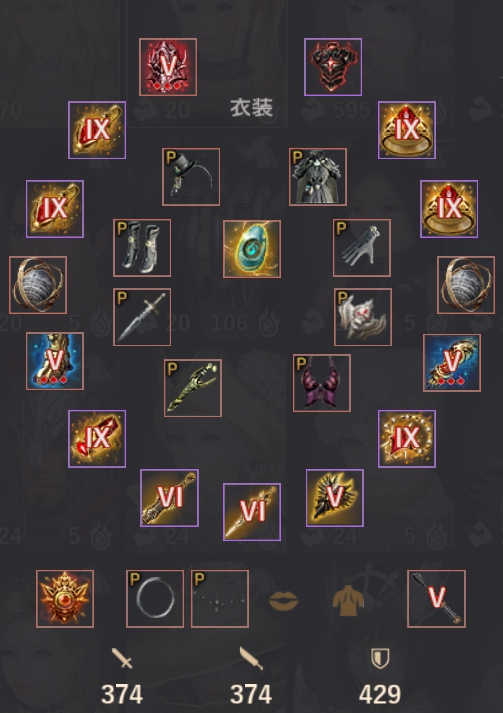The height and width of the screenshot is (713, 503).
Task: Select the dagger costume weapon slot
Action: 142,317
